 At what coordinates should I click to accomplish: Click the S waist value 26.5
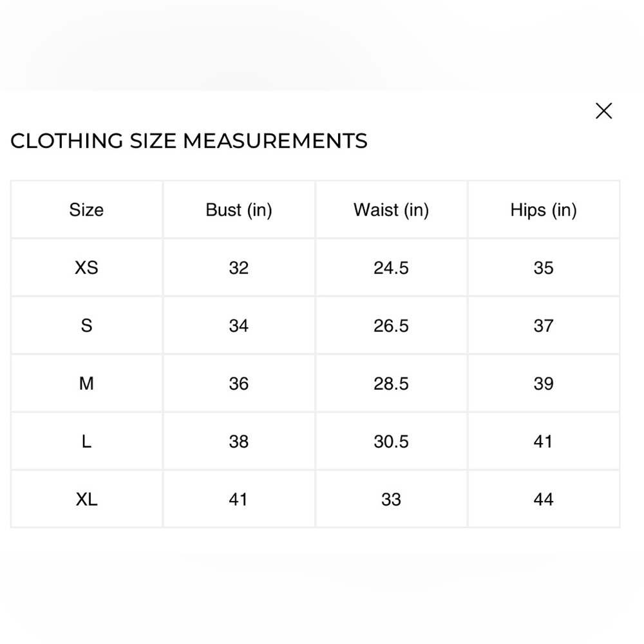(x=391, y=326)
